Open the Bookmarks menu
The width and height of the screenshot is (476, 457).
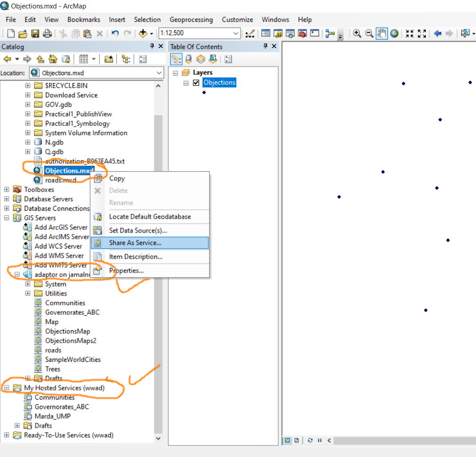[x=84, y=20]
